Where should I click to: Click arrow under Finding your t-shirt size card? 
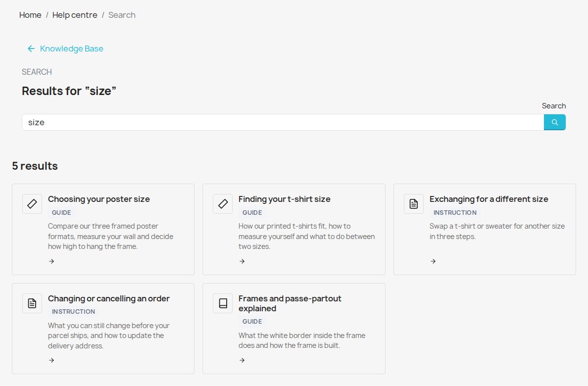242,261
